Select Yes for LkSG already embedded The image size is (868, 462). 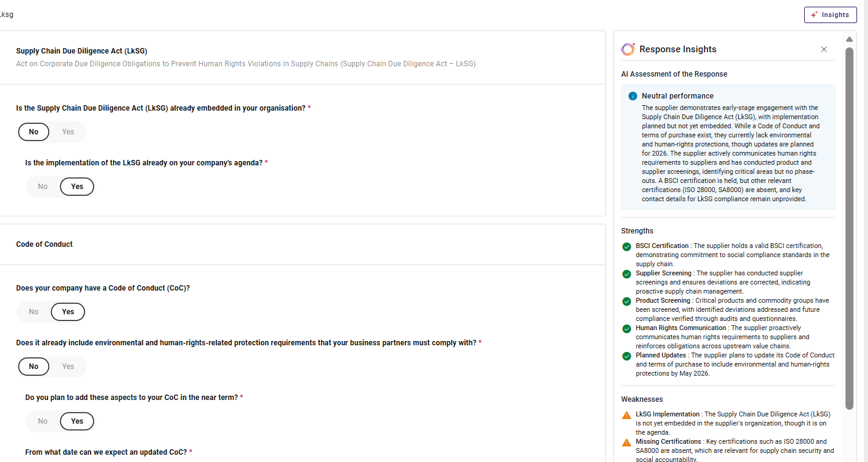(68, 132)
